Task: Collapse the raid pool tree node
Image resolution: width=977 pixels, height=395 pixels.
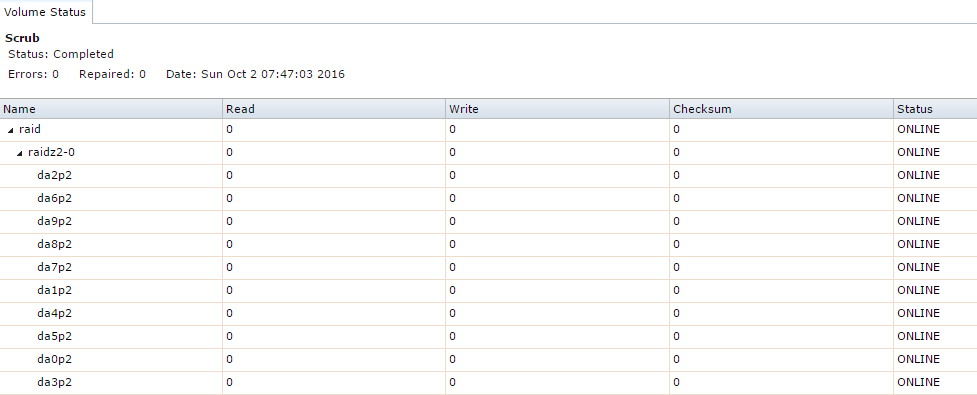Action: 11,130
